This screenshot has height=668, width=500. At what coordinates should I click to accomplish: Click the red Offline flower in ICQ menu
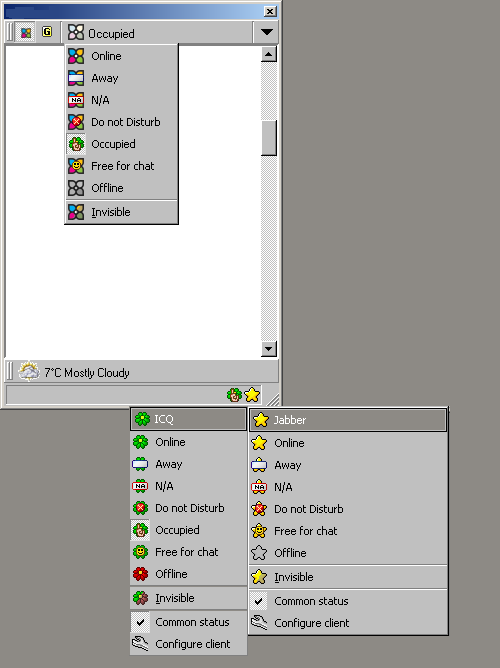coord(141,573)
